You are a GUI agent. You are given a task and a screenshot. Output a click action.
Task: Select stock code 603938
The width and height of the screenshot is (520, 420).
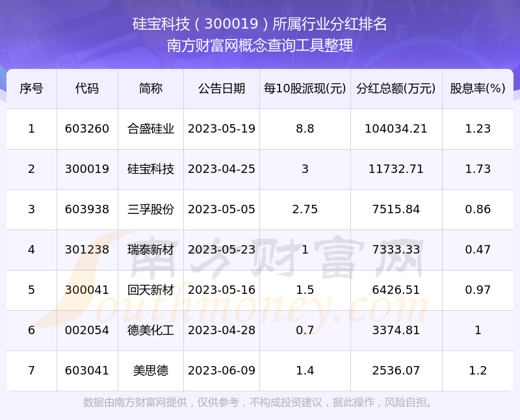click(x=87, y=209)
